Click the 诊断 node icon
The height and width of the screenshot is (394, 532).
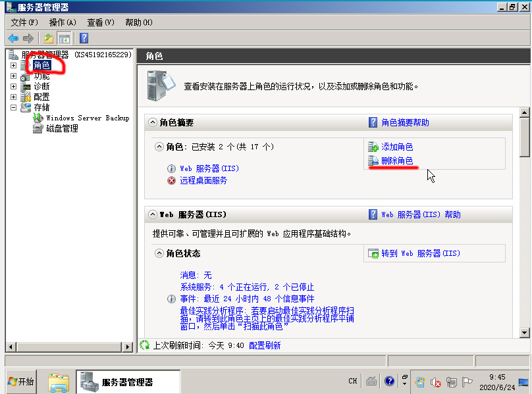(26, 86)
